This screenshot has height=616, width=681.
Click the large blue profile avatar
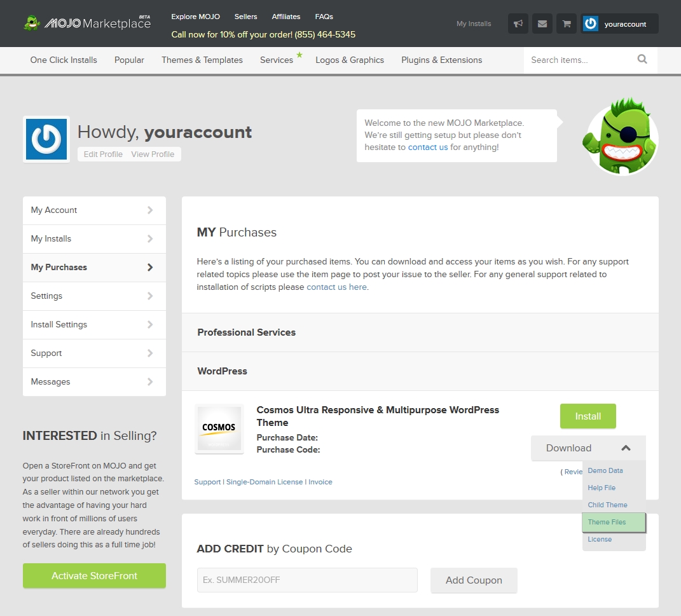click(x=46, y=139)
